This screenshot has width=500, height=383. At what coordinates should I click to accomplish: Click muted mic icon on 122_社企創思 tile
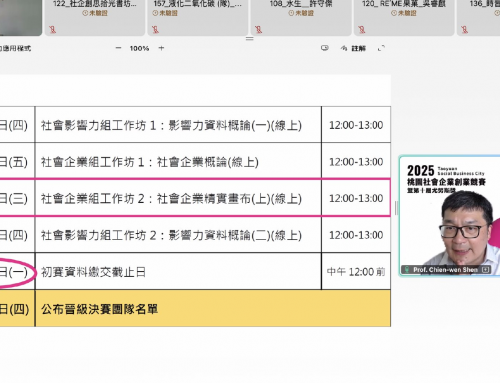pos(52,30)
